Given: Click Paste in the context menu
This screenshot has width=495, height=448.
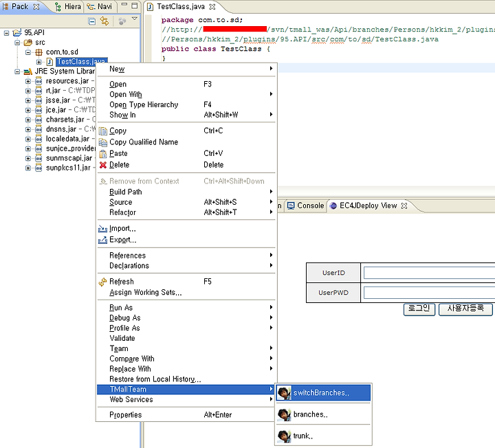Looking at the screenshot, I should [x=186, y=153].
